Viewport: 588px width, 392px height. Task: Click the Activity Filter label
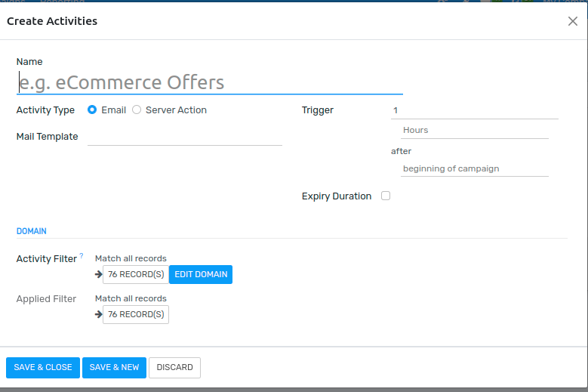47,259
